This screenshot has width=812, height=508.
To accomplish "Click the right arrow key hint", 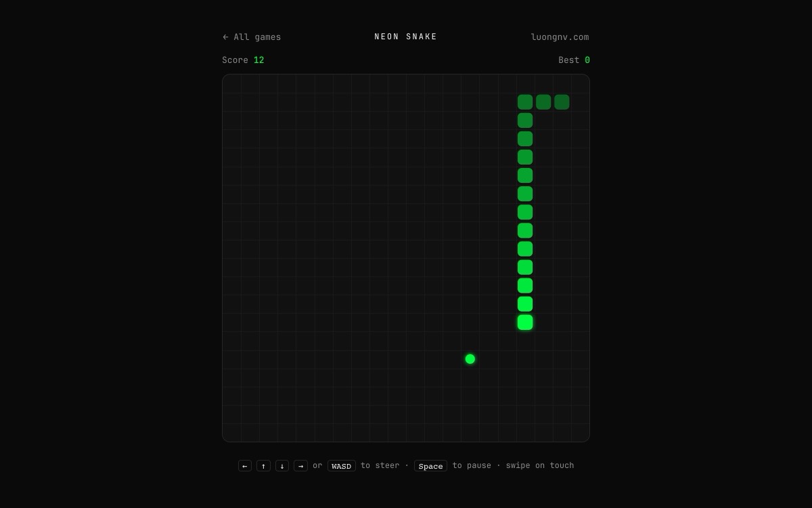I will [300, 466].
